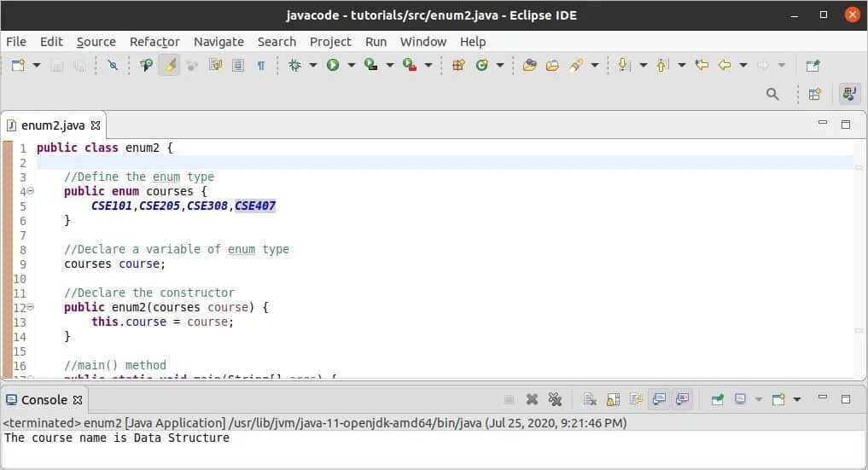Click the magnifier Quick Access search icon
This screenshot has width=868, height=470.
[x=772, y=94]
